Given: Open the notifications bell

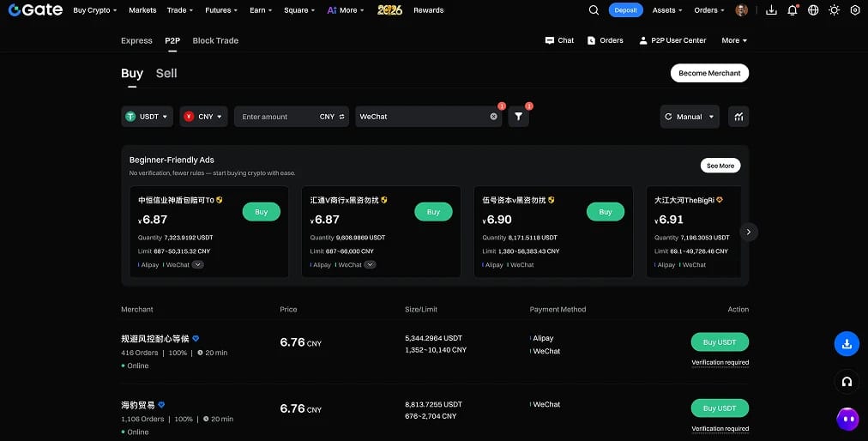Looking at the screenshot, I should click(x=793, y=10).
